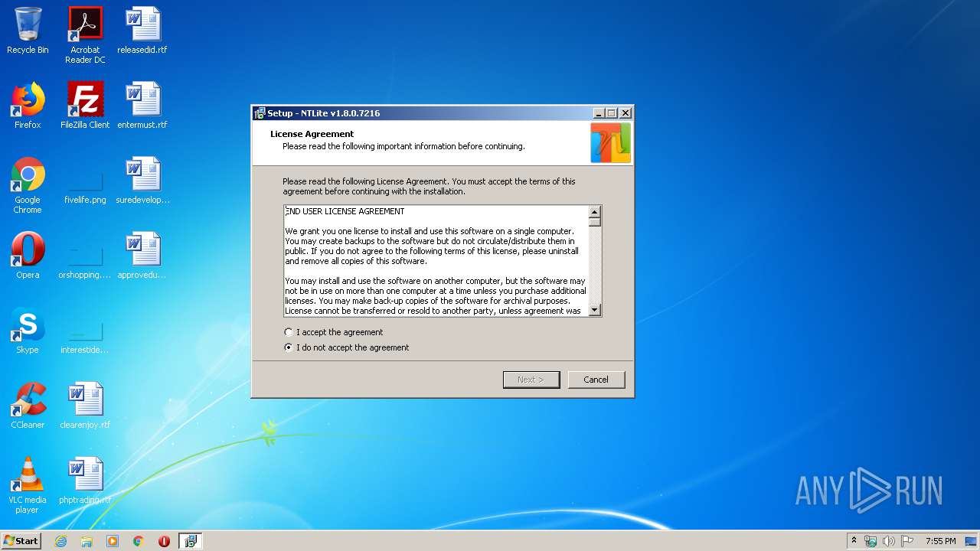Image resolution: width=980 pixels, height=551 pixels.
Task: Select I accept the agreement
Action: coord(333,332)
